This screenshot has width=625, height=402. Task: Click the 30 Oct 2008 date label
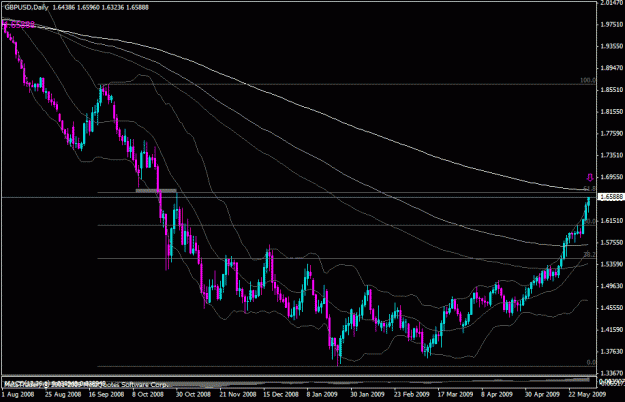(x=193, y=394)
